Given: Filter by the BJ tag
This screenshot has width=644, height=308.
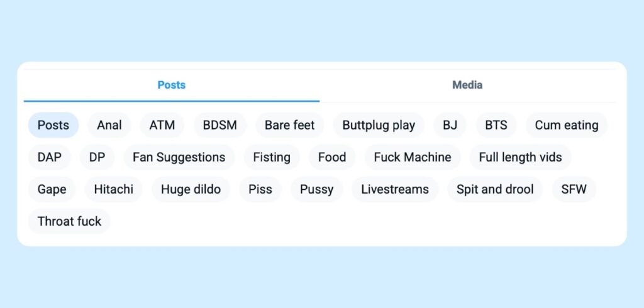Looking at the screenshot, I should point(450,125).
